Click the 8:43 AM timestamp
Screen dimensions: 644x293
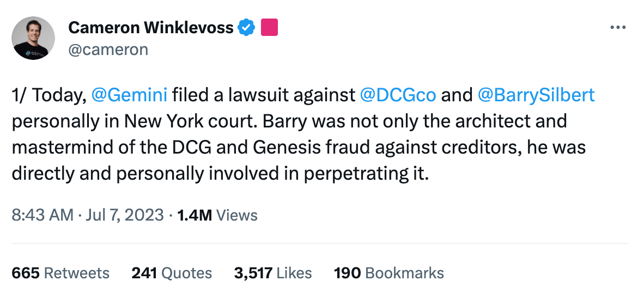(x=42, y=215)
